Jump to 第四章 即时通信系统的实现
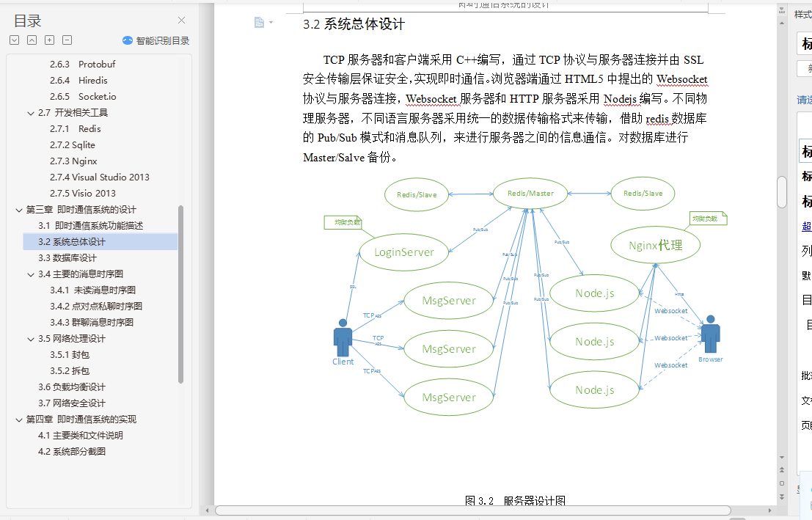This screenshot has width=812, height=520. click(x=81, y=420)
